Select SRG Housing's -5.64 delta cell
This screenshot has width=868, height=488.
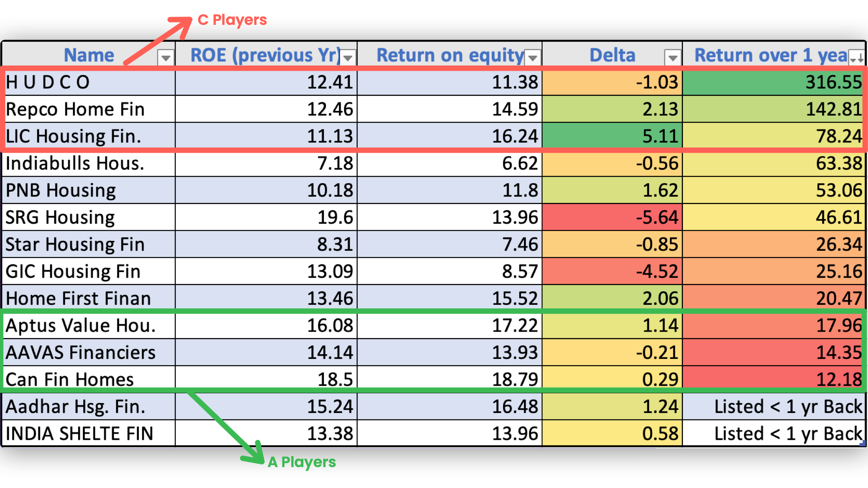point(612,217)
